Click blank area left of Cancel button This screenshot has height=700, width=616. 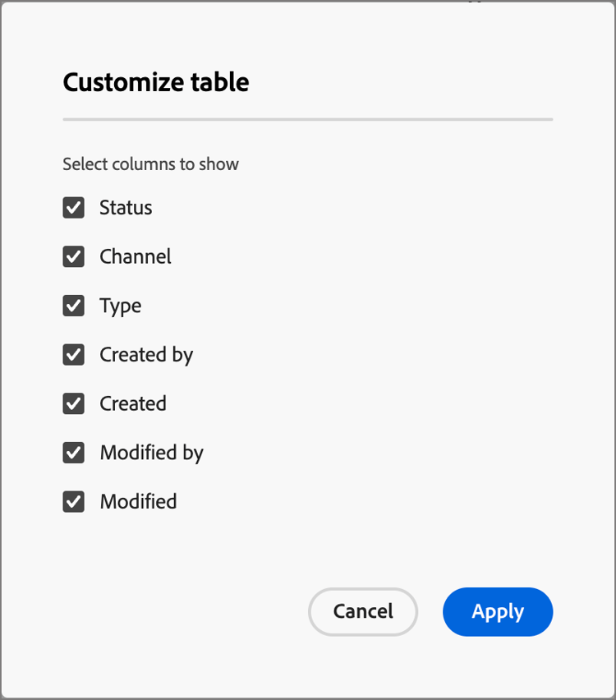181,612
